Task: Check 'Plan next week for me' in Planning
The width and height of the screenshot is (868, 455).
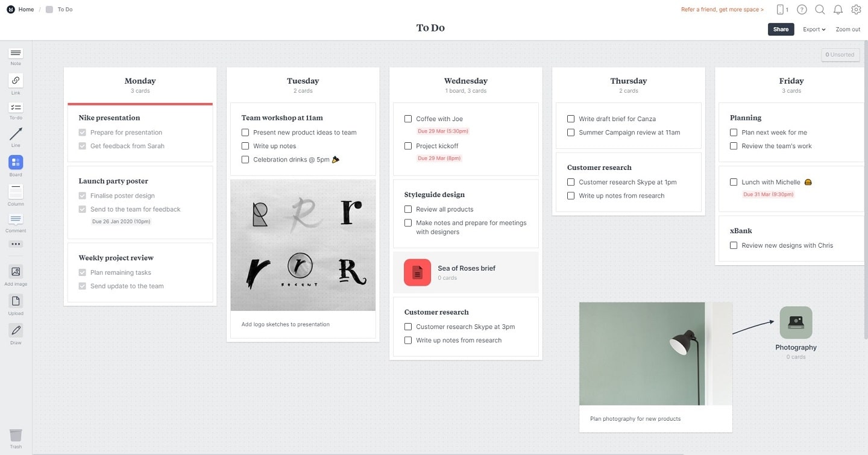Action: tap(734, 132)
